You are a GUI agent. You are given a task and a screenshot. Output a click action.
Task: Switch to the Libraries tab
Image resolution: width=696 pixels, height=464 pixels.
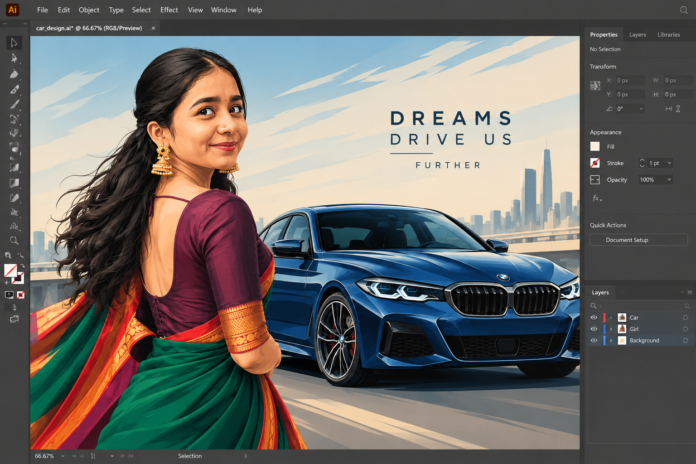click(668, 35)
